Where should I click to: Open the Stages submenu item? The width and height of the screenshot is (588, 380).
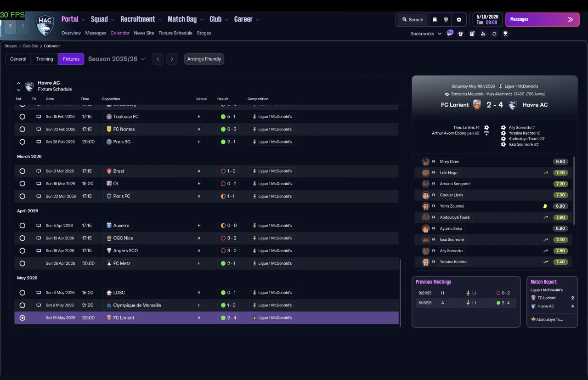(x=204, y=33)
